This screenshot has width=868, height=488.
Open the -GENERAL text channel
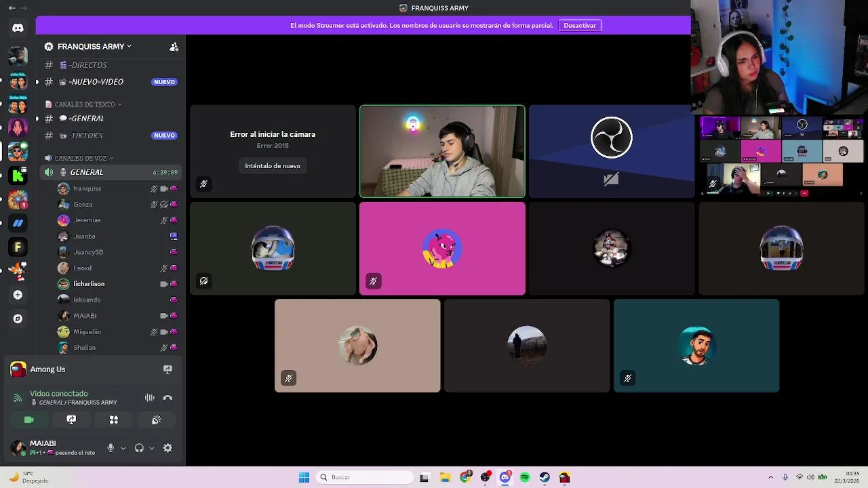[111, 119]
